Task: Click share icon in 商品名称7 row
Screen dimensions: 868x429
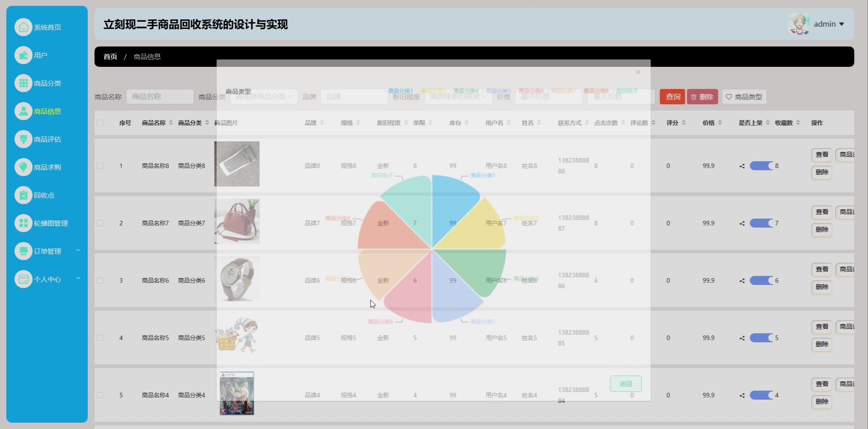Action: coord(742,224)
